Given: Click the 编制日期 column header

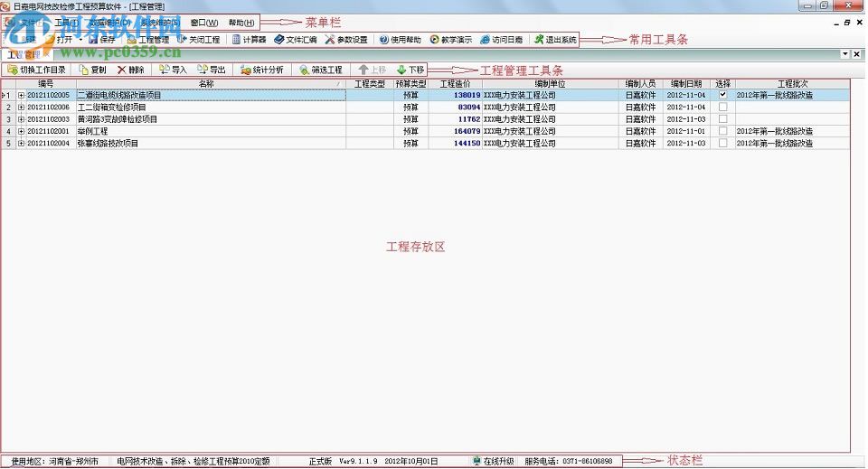Looking at the screenshot, I should (x=686, y=83).
